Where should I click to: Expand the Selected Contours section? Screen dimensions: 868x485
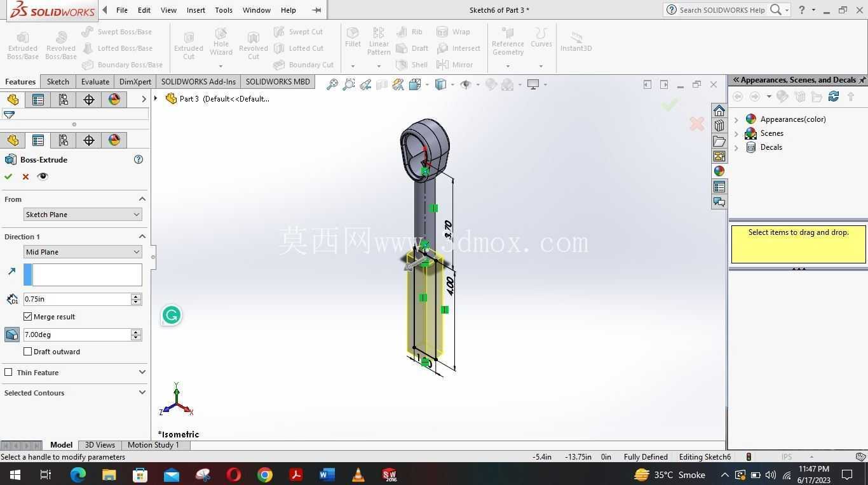pyautogui.click(x=142, y=392)
